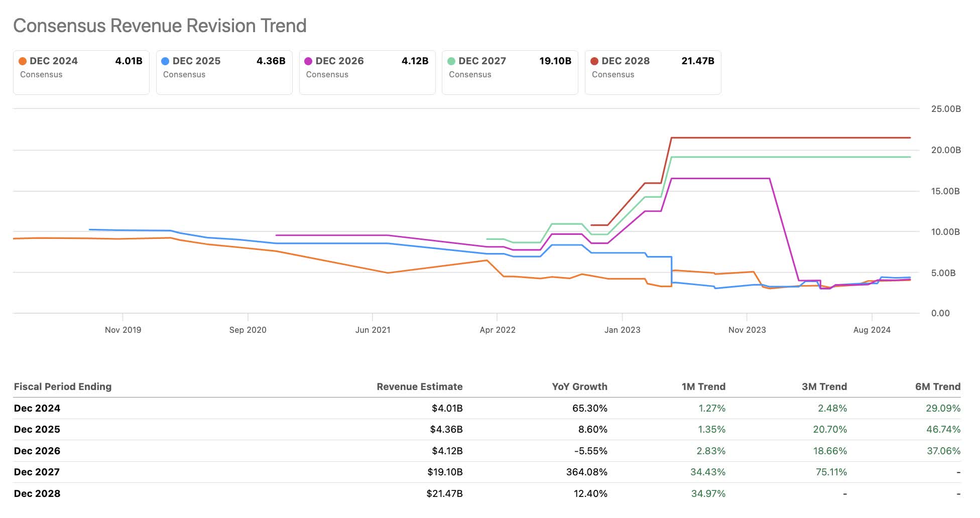980x518 pixels.
Task: Sort by the Revenue Estimate column header
Action: coord(420,386)
